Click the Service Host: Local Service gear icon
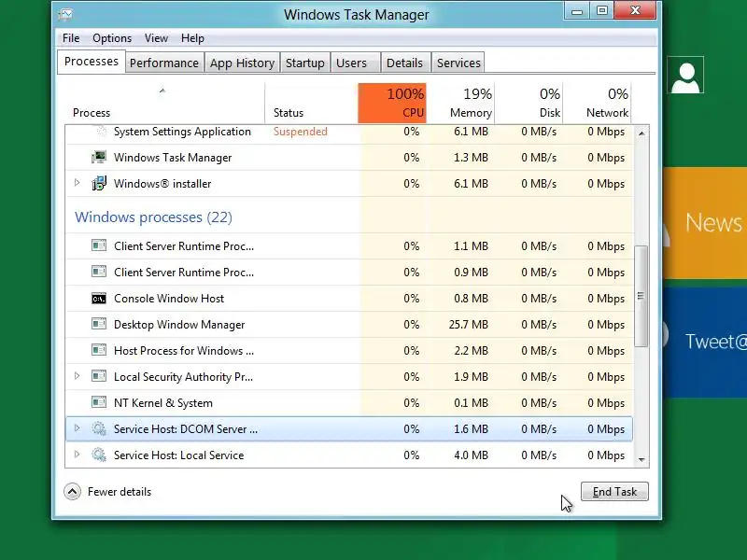 [99, 455]
